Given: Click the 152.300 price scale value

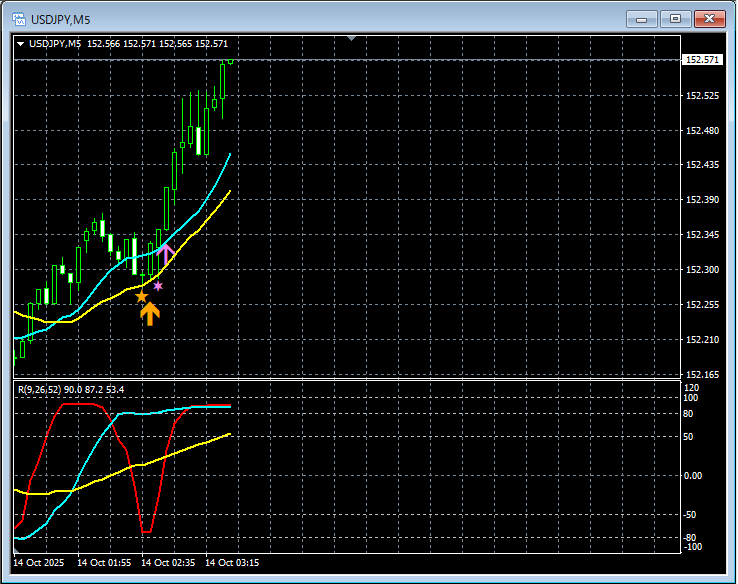Looking at the screenshot, I should pyautogui.click(x=703, y=270).
